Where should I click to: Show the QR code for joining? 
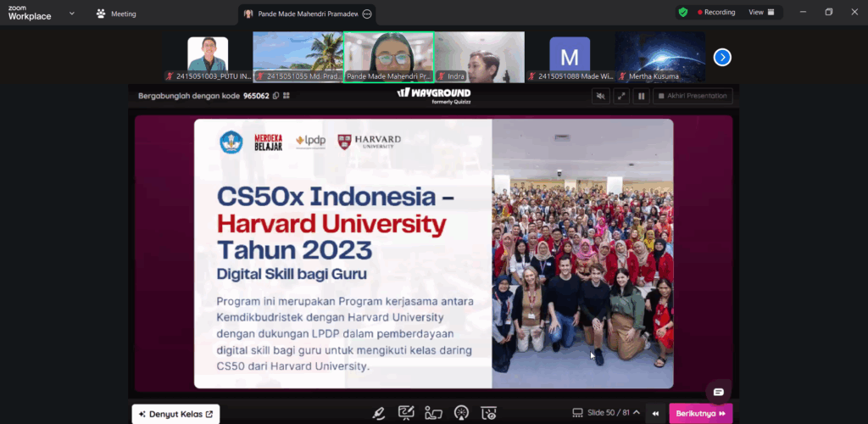point(287,96)
